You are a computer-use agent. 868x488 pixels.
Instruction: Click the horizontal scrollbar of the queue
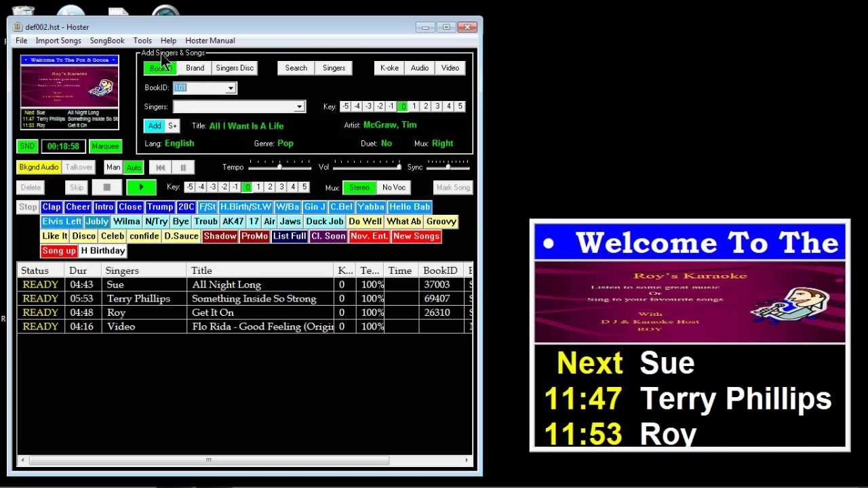208,461
